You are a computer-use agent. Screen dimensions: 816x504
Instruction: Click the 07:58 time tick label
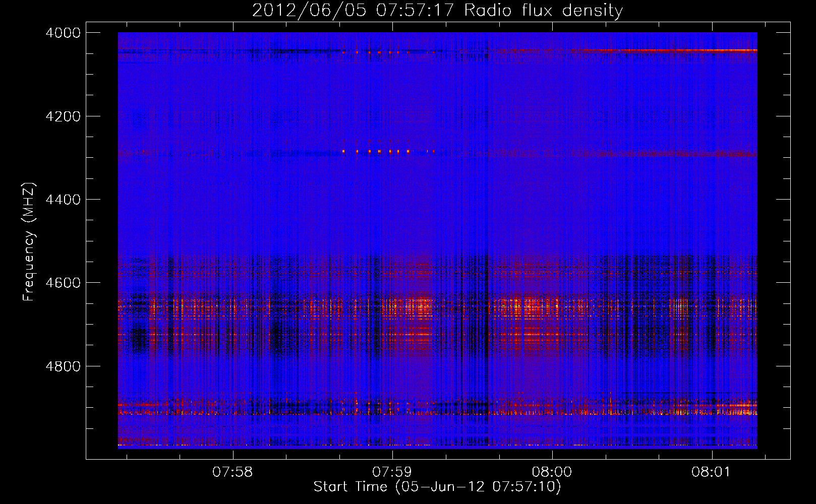(232, 472)
